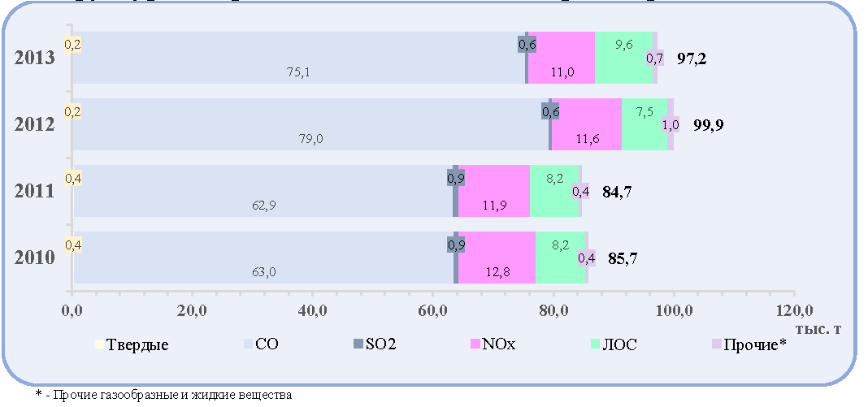
Task: Click the 2010 year axis label
Action: pyautogui.click(x=34, y=258)
